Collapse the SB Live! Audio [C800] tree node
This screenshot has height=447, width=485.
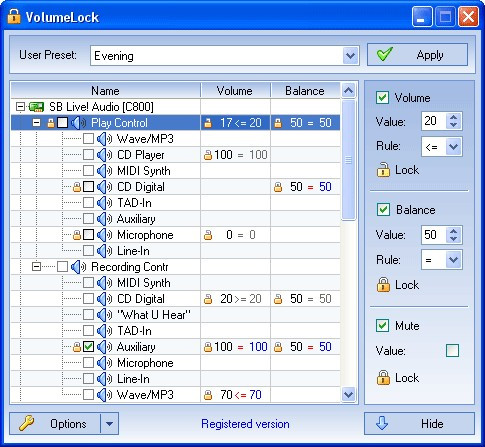(20, 107)
